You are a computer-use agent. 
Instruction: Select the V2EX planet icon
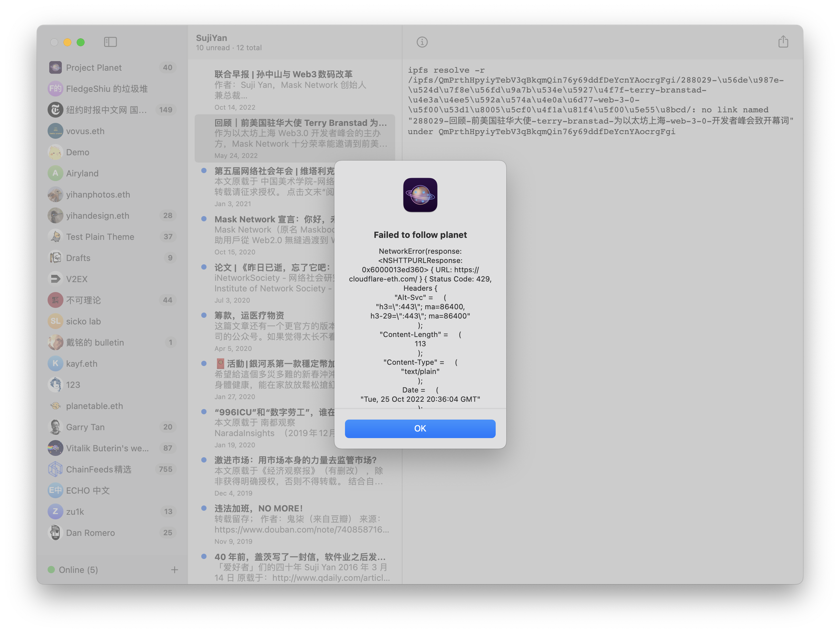pyautogui.click(x=56, y=279)
